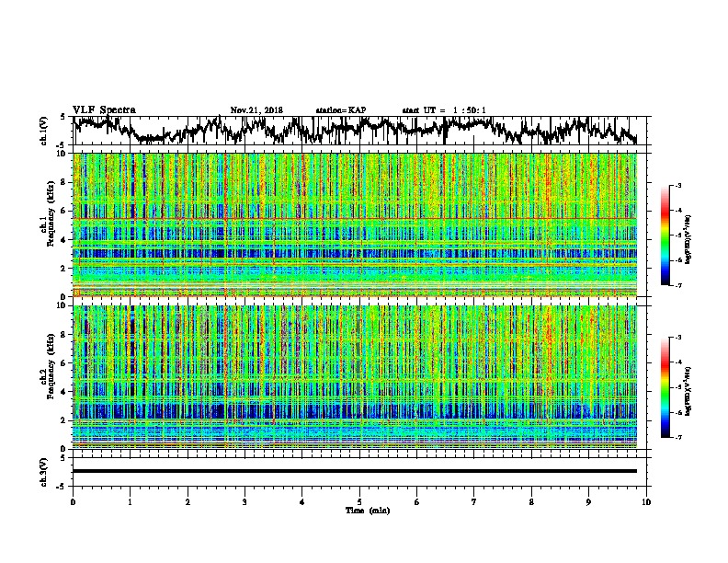Click time axis tick label "3"
The height and width of the screenshot is (563, 728).
245,502
